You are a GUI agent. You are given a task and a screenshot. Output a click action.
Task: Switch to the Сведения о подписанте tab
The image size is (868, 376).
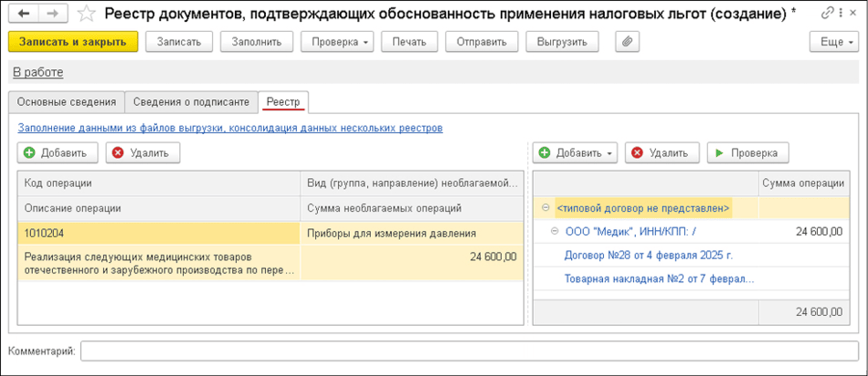pyautogui.click(x=190, y=101)
